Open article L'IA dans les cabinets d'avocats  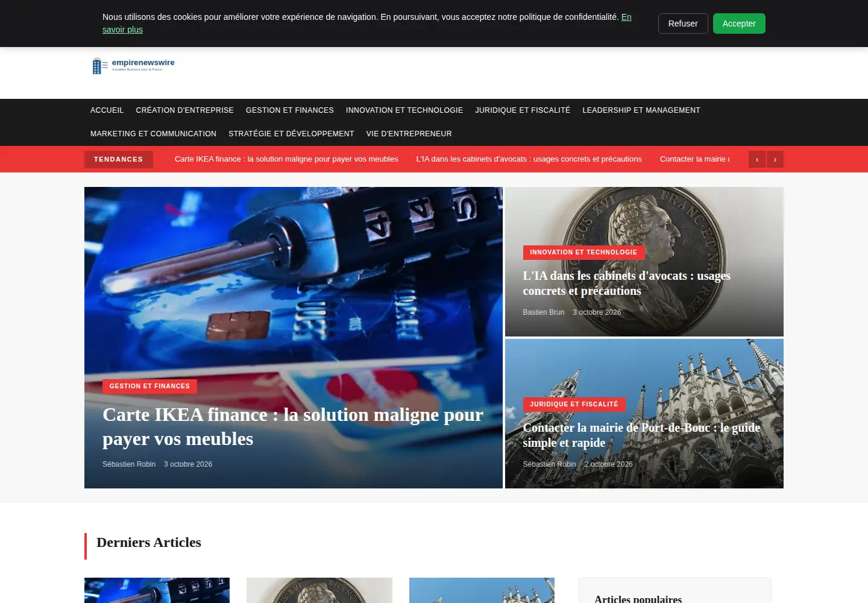[627, 283]
